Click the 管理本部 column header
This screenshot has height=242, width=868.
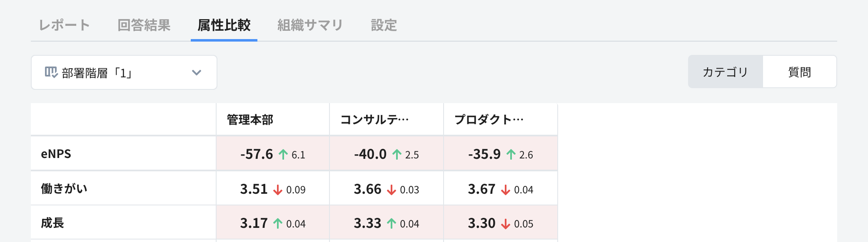click(249, 119)
